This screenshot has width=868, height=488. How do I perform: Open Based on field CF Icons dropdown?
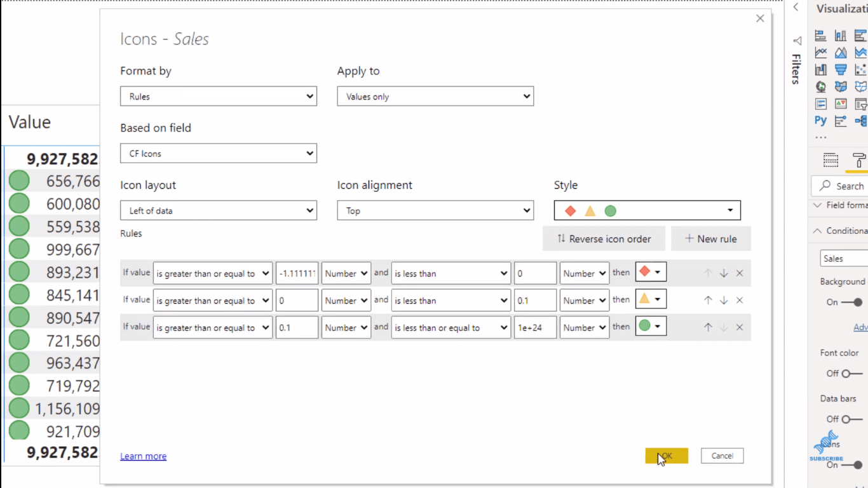pos(219,153)
